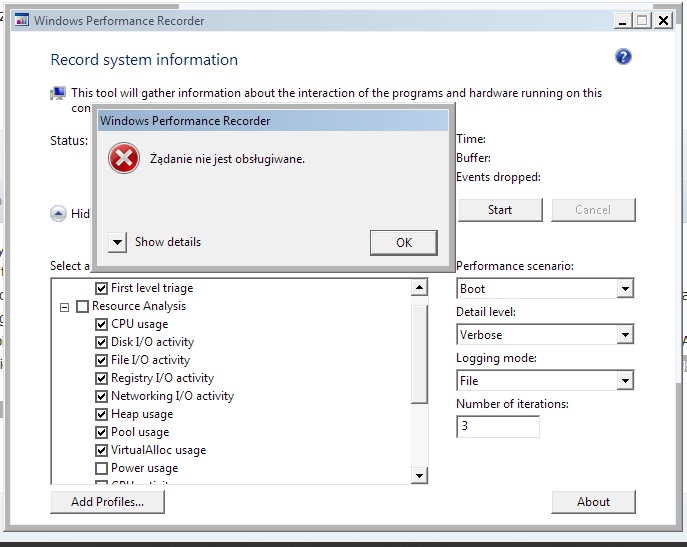The image size is (687, 547).
Task: Open the Performance scenario Boot dropdown
Action: (x=625, y=289)
